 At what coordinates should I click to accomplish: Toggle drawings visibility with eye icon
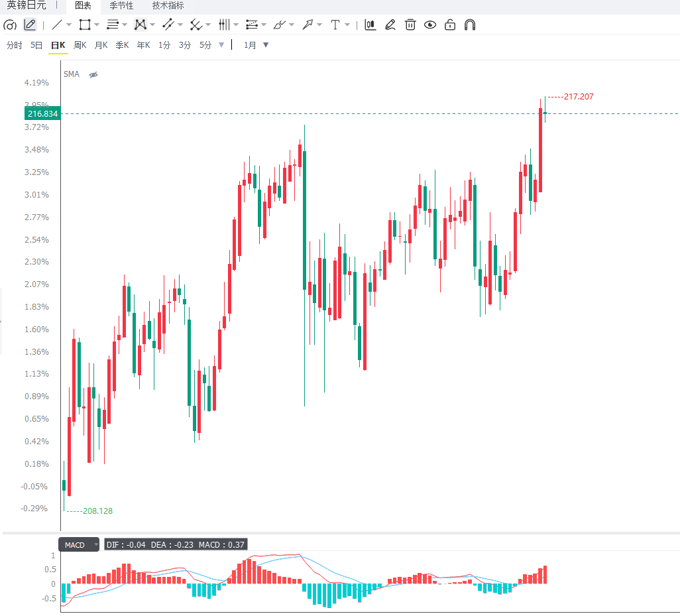(429, 25)
